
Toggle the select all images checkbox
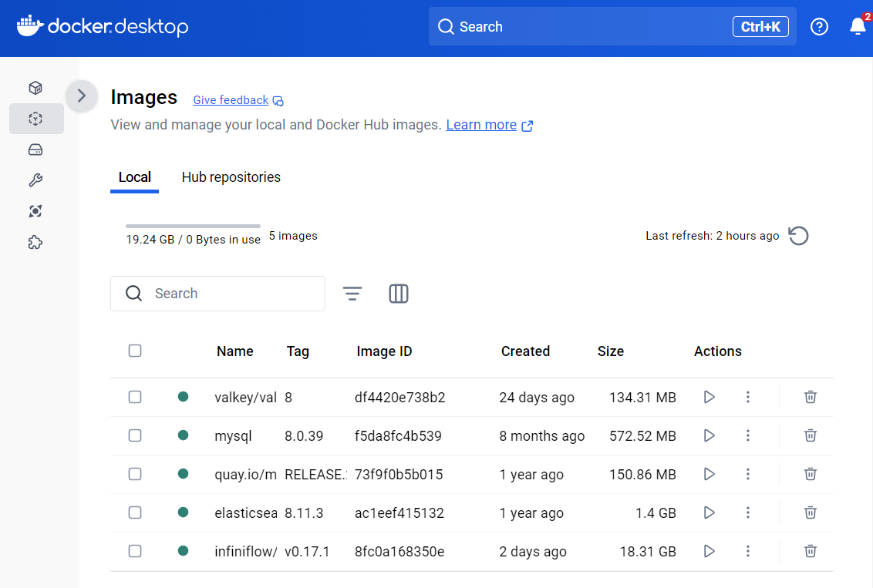tap(135, 351)
